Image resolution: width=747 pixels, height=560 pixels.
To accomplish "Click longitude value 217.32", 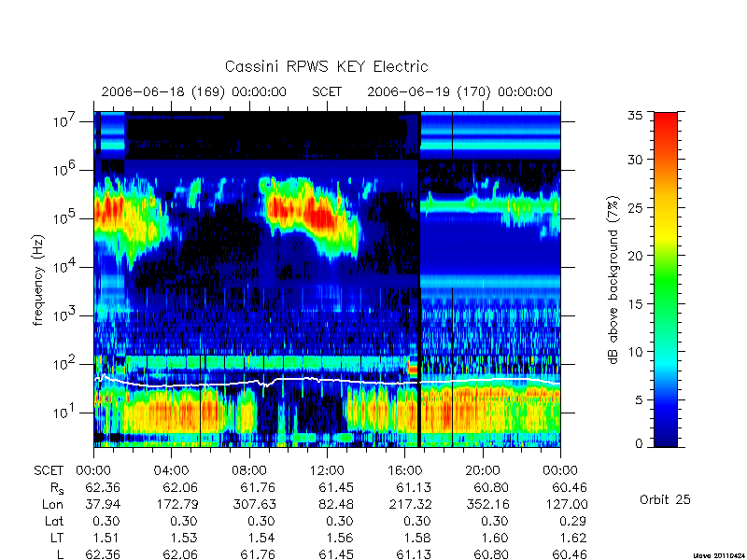I will pyautogui.click(x=410, y=504).
